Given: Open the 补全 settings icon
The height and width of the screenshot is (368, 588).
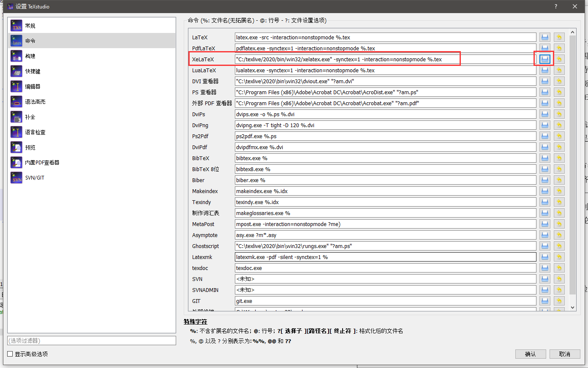Looking at the screenshot, I should point(16,117).
